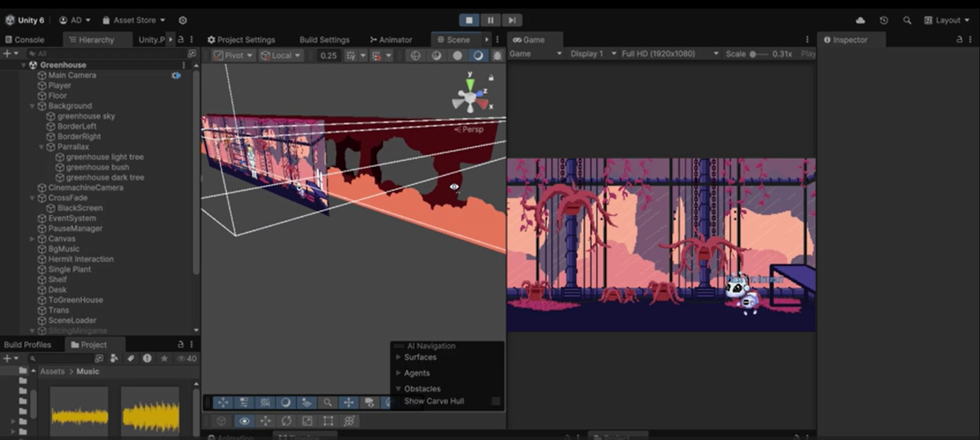Open the Display 1 dropdown

click(593, 53)
